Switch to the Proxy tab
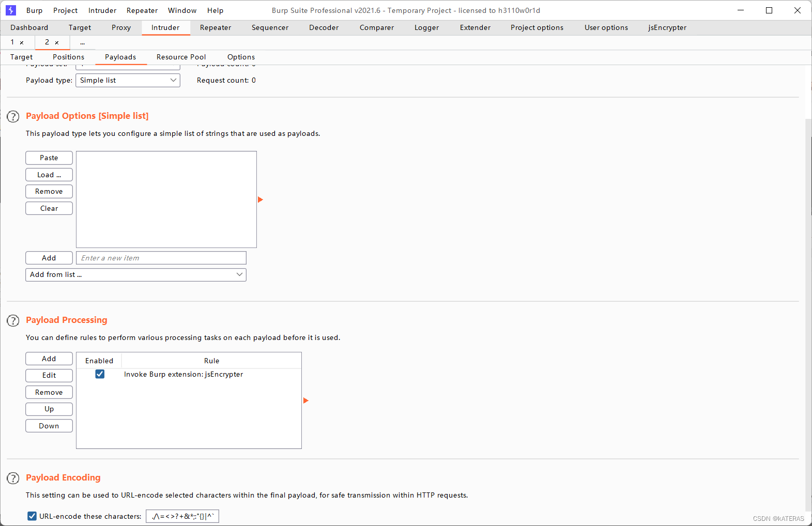812x526 pixels. [121, 28]
